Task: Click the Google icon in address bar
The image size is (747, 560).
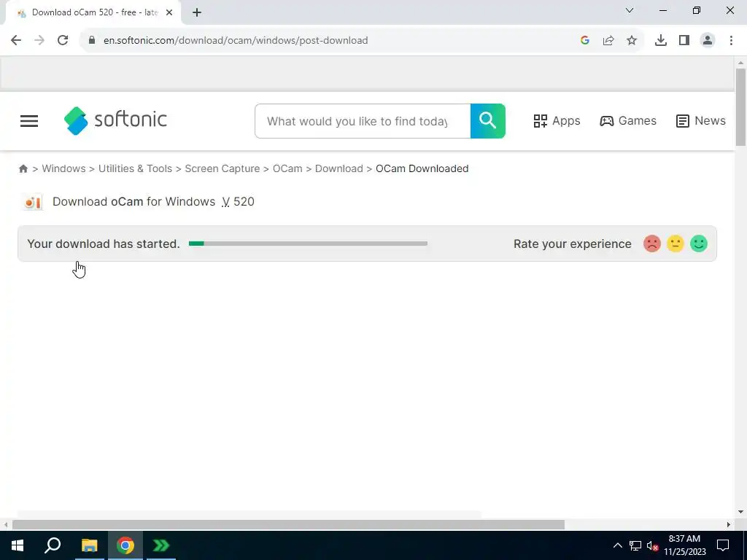Action: (585, 41)
